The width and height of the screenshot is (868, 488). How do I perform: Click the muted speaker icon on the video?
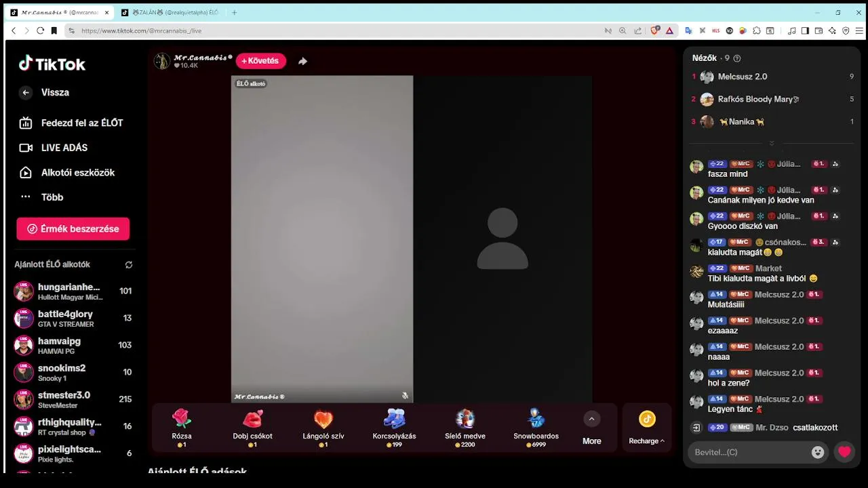coord(405,395)
